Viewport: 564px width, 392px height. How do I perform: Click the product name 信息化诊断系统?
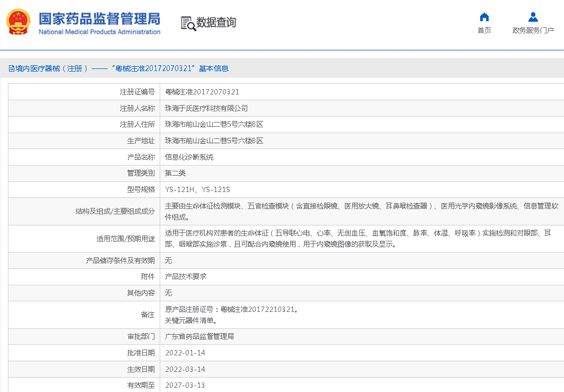[x=189, y=157]
